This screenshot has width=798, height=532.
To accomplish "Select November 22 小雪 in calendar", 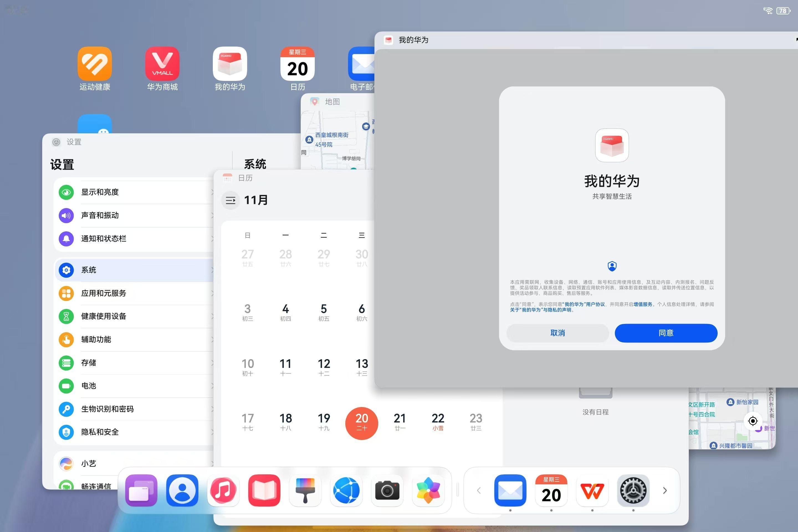I will pyautogui.click(x=438, y=423).
